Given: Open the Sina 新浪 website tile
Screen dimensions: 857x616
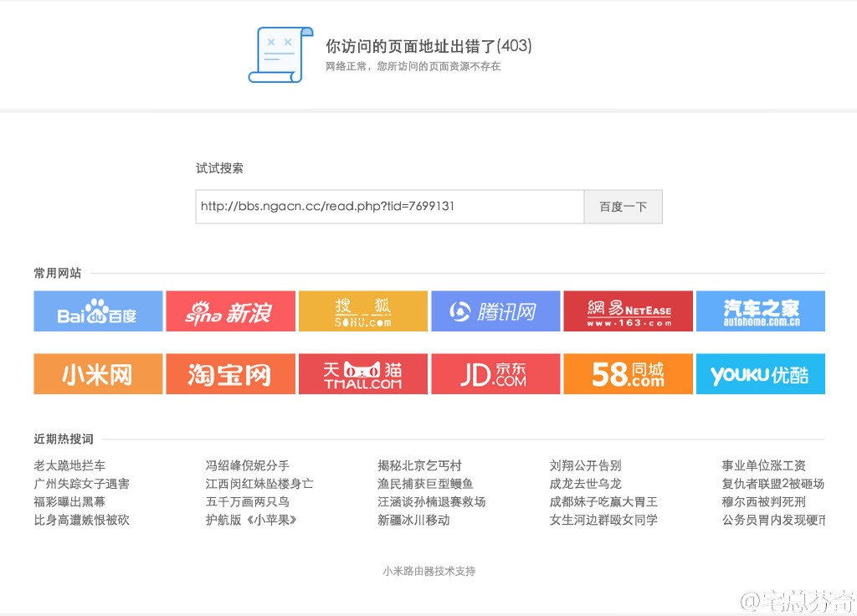Looking at the screenshot, I should 230,311.
